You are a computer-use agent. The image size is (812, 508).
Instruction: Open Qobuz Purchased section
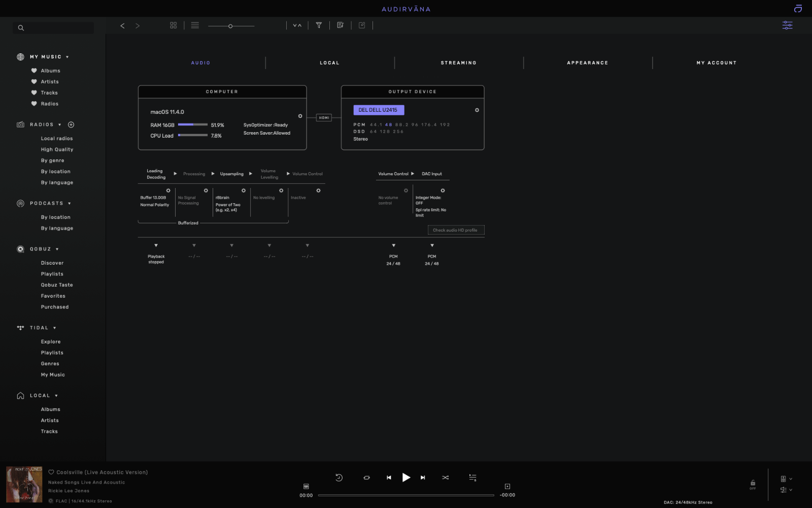pyautogui.click(x=55, y=307)
